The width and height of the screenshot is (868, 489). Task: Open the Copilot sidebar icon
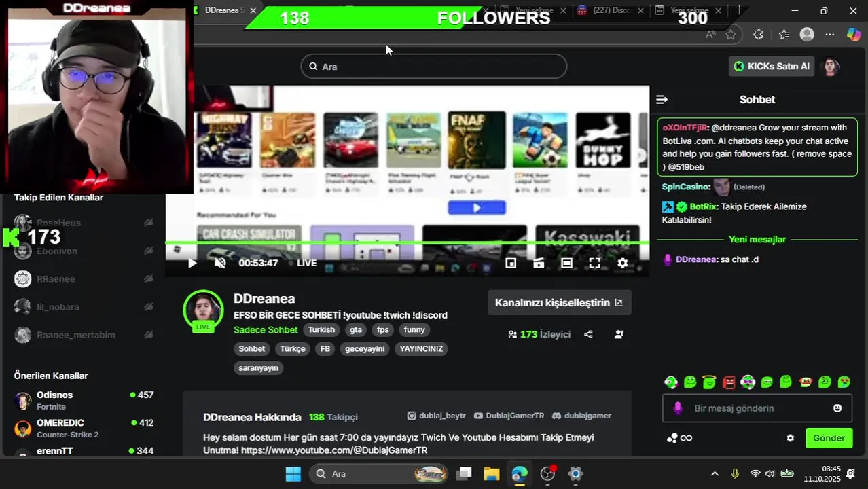(854, 34)
